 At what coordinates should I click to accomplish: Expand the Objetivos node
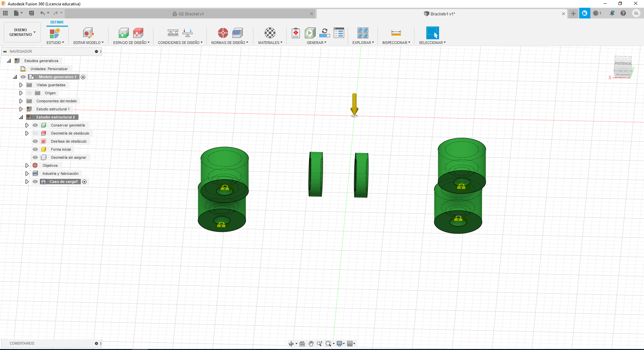[x=27, y=165]
